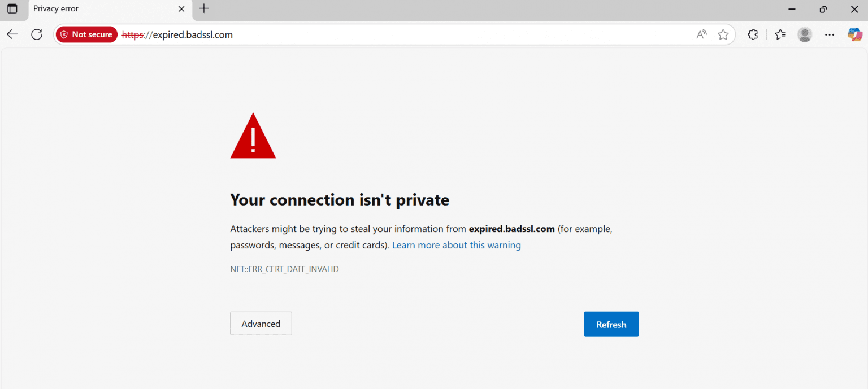Open the Settings and more menu
Viewport: 868px width, 389px height.
830,34
